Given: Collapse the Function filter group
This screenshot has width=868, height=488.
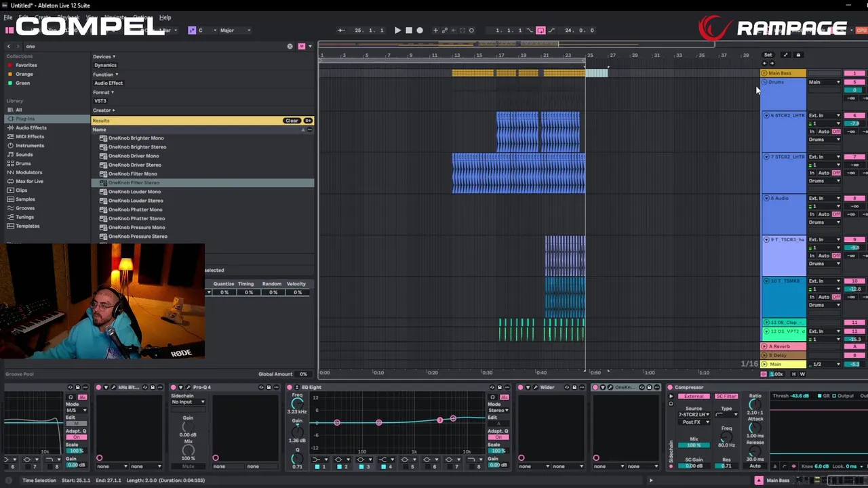Looking at the screenshot, I should pos(105,75).
